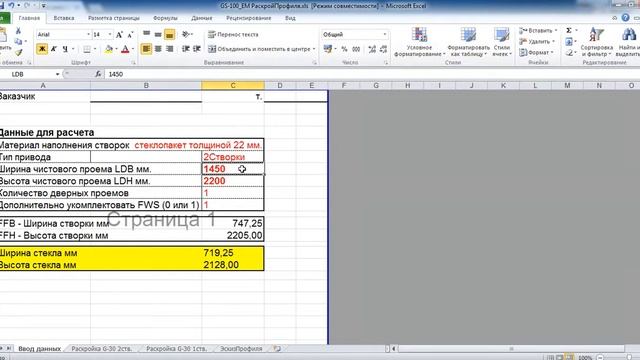Click the increase indent icon
The image size is (640, 360).
click(197, 49)
